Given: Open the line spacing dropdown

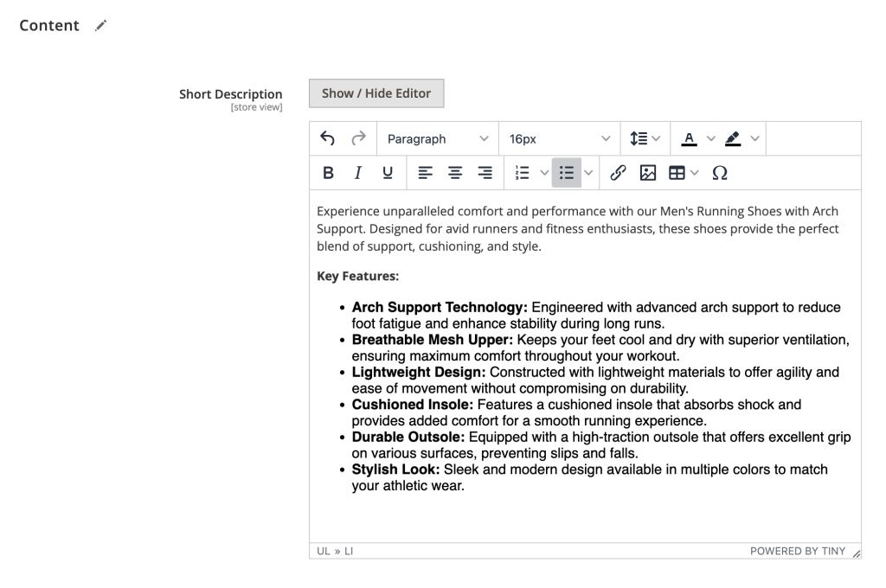Looking at the screenshot, I should pyautogui.click(x=640, y=138).
